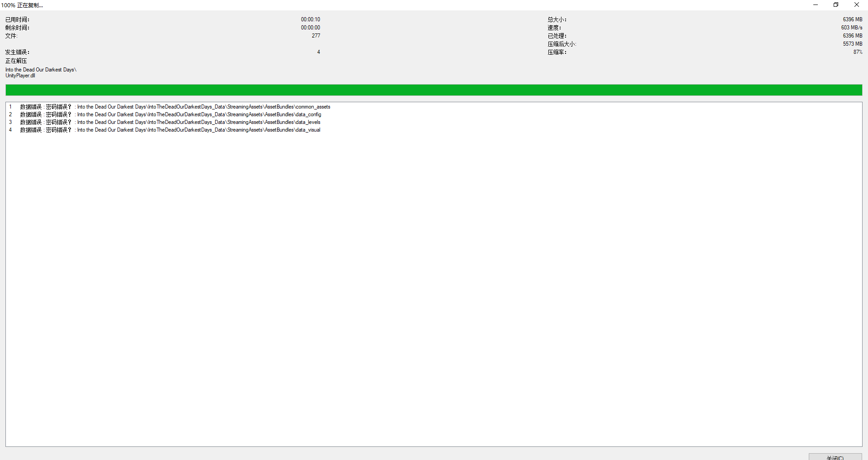Click the 5573 MB compressed size value
Screen dimensions: 868x460
(x=852, y=44)
